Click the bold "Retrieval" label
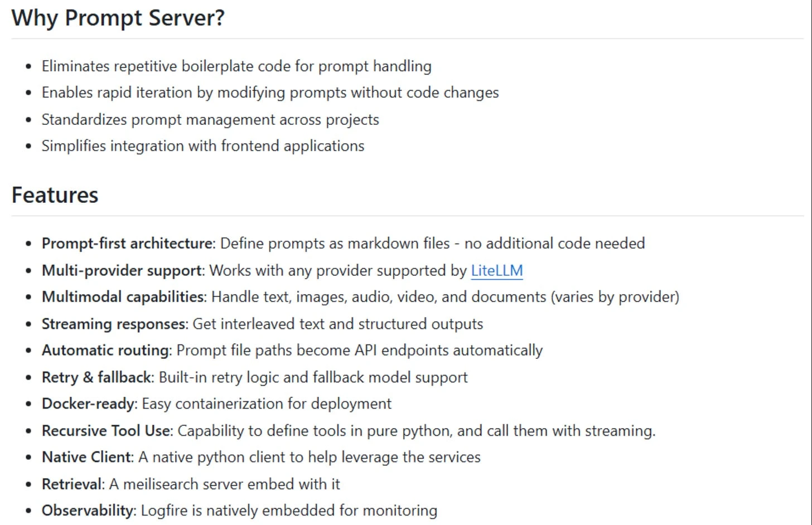The image size is (812, 525). [x=72, y=484]
